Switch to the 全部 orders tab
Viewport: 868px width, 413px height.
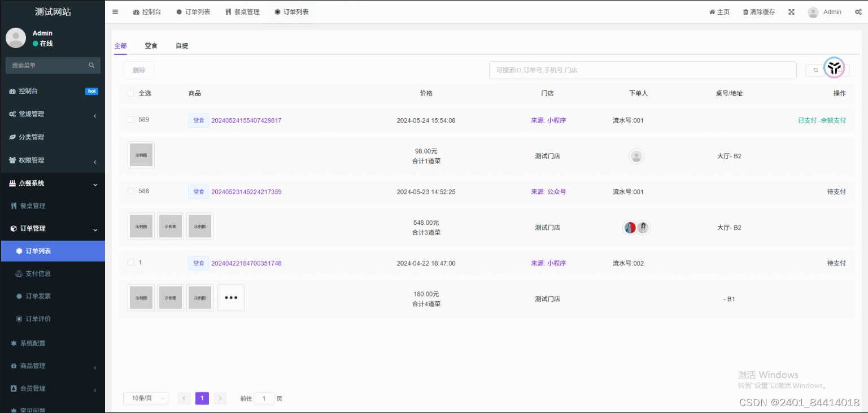[x=120, y=46]
